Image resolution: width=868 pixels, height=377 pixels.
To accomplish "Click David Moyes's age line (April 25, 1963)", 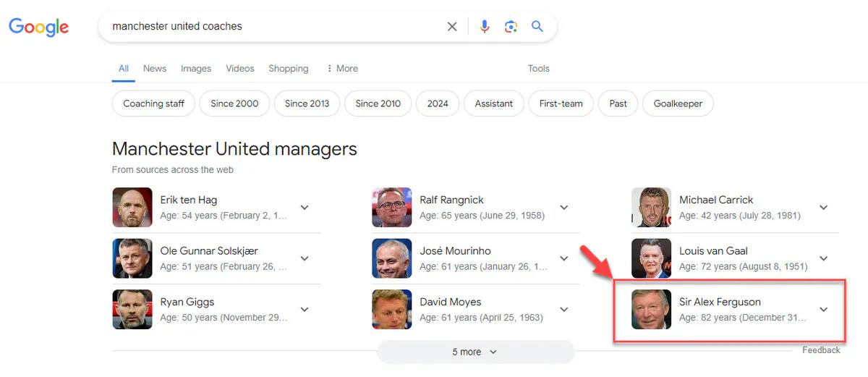I will point(481,318).
